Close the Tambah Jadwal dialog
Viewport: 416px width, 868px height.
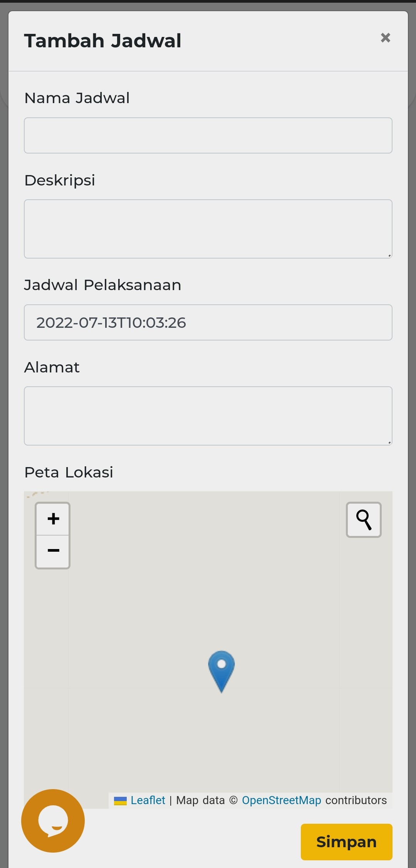[x=385, y=38]
